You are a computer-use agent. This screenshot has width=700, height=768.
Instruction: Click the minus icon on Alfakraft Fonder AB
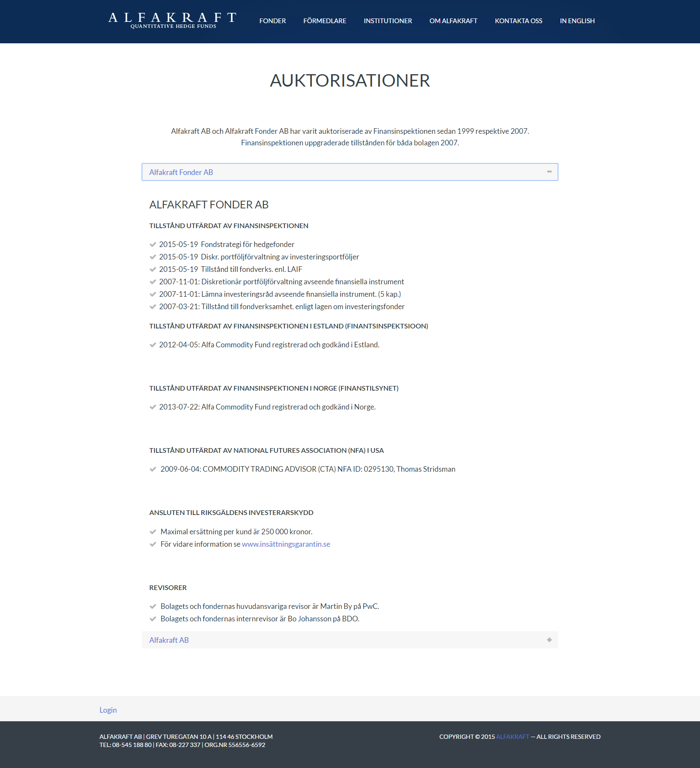(x=549, y=172)
